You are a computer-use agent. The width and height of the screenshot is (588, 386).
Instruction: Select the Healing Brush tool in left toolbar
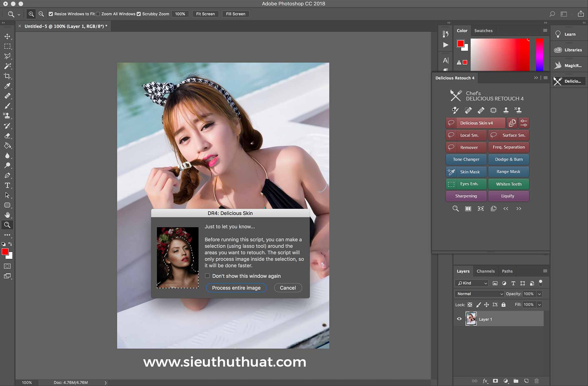point(7,96)
